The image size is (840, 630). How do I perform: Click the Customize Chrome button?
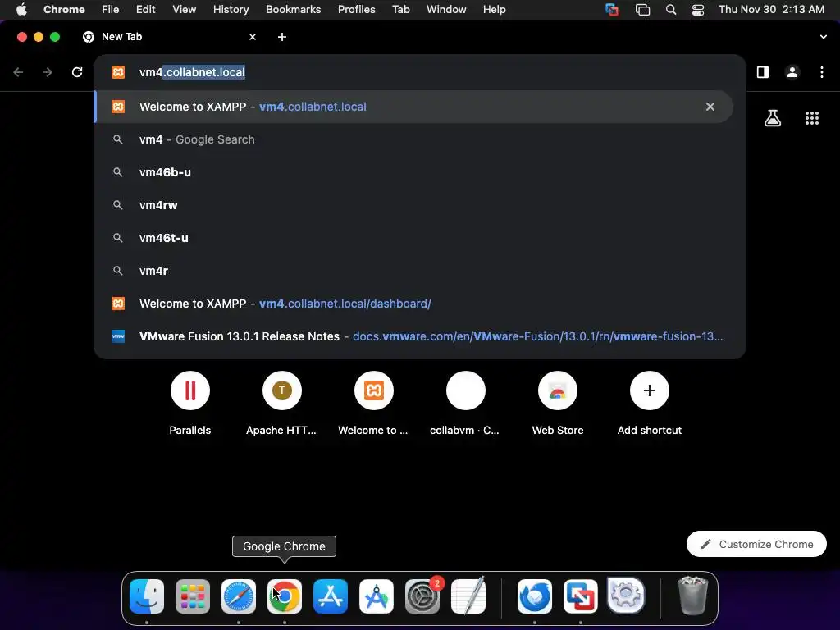(756, 544)
